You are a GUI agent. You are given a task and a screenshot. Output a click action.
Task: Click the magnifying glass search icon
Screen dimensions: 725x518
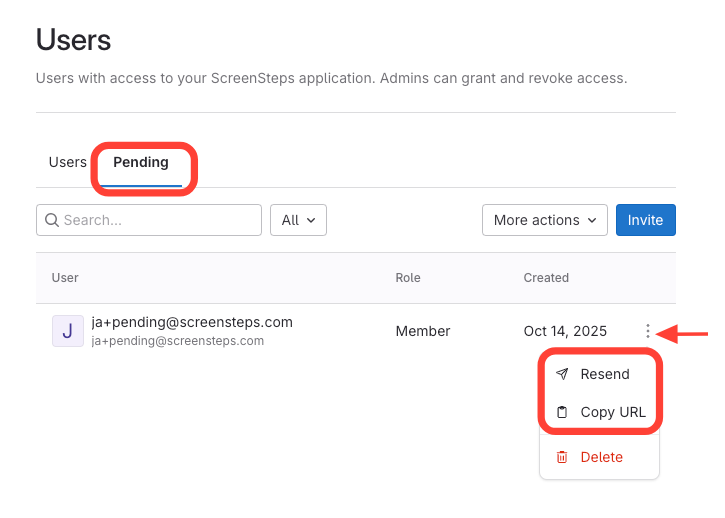(x=51, y=220)
